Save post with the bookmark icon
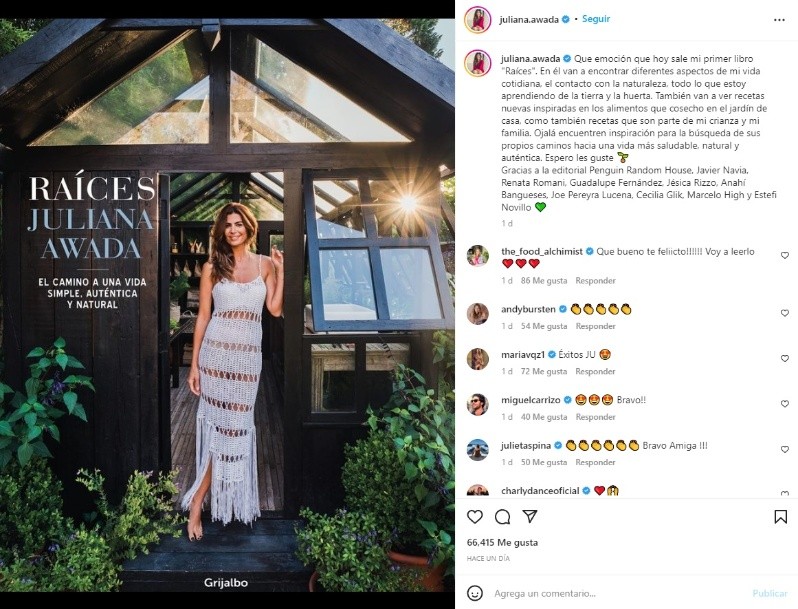 coord(780,517)
